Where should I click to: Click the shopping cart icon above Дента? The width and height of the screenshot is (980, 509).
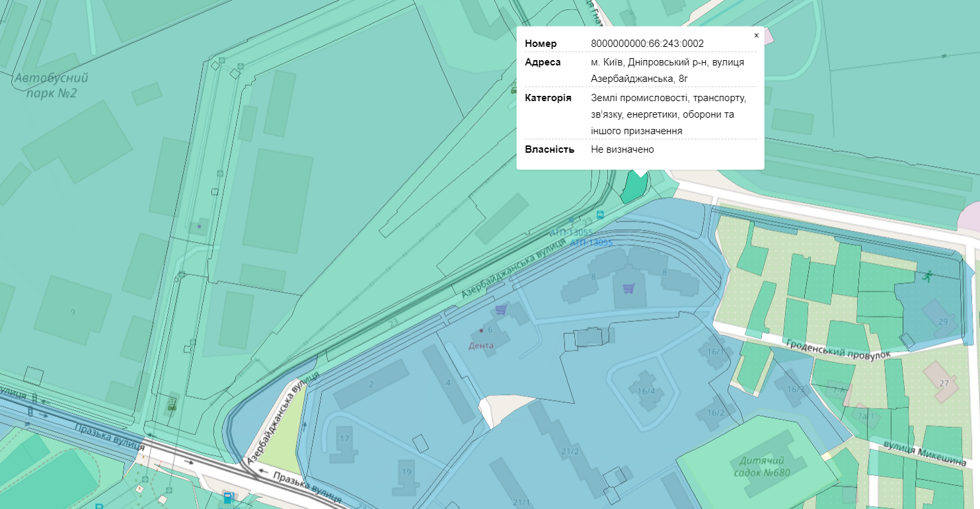click(501, 309)
